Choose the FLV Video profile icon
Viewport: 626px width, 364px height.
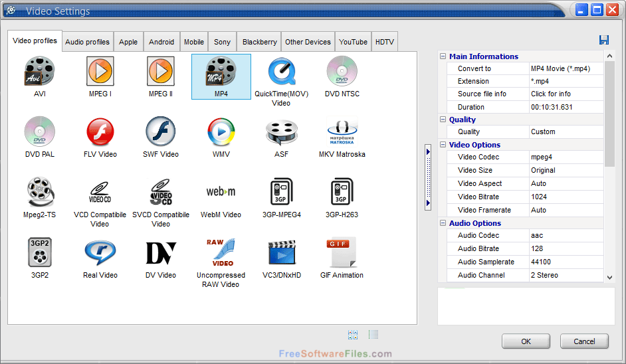click(100, 132)
